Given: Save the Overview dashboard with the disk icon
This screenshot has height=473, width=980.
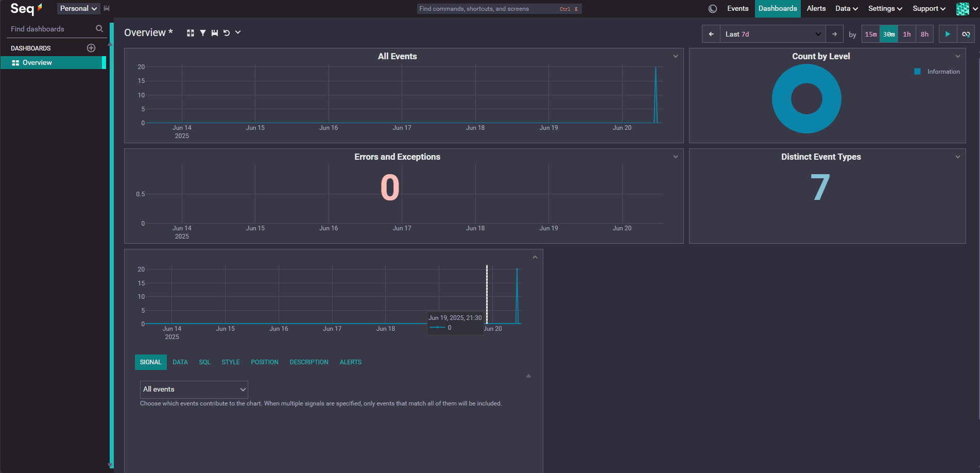Looking at the screenshot, I should point(215,33).
